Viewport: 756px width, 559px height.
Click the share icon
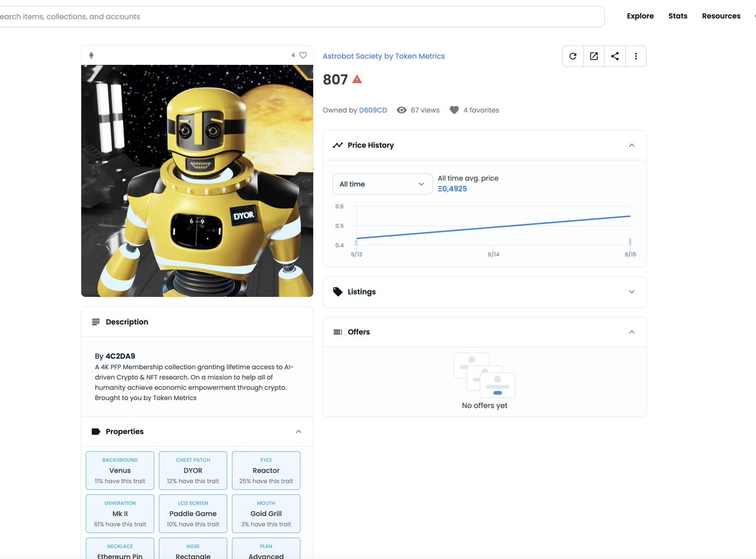(x=615, y=56)
